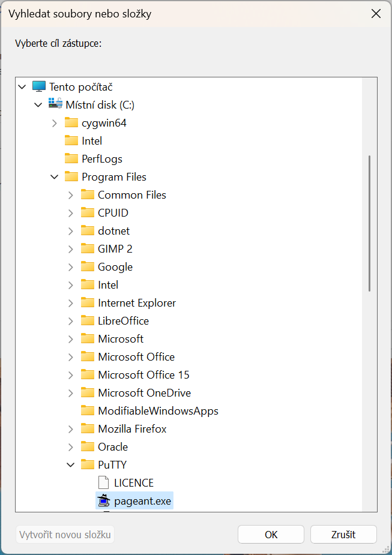Select the Tento počítač label
392x555 pixels.
point(80,87)
